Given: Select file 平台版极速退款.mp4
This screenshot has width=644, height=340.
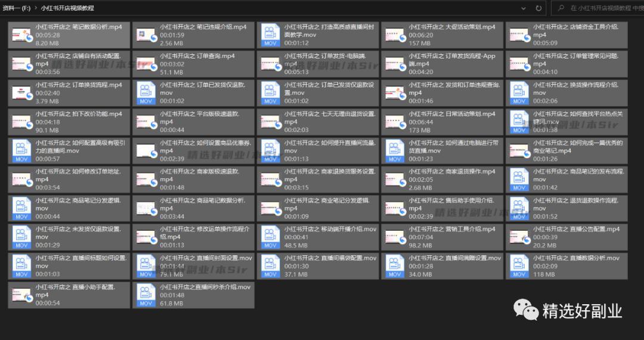Looking at the screenshot, I should [193, 122].
